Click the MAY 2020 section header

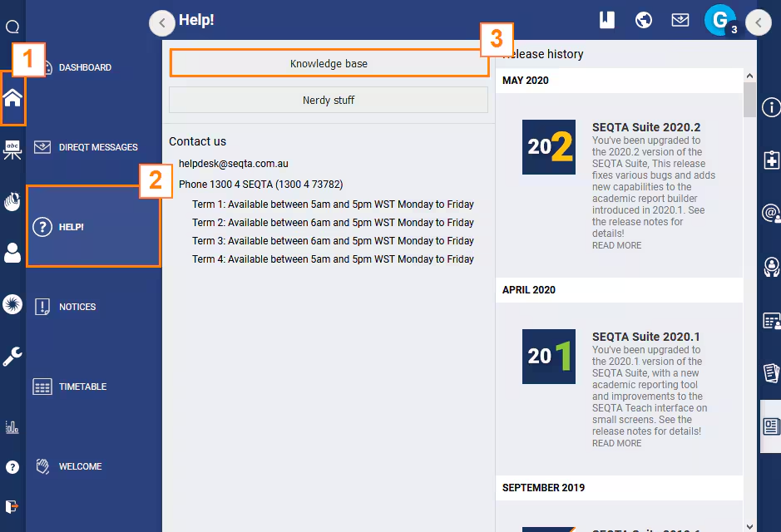pos(619,81)
